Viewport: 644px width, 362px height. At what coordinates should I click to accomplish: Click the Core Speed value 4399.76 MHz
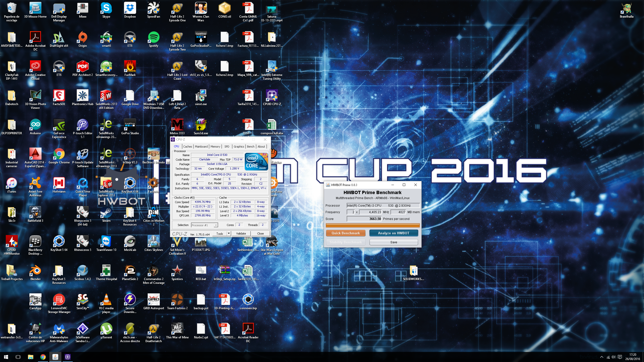click(x=203, y=202)
